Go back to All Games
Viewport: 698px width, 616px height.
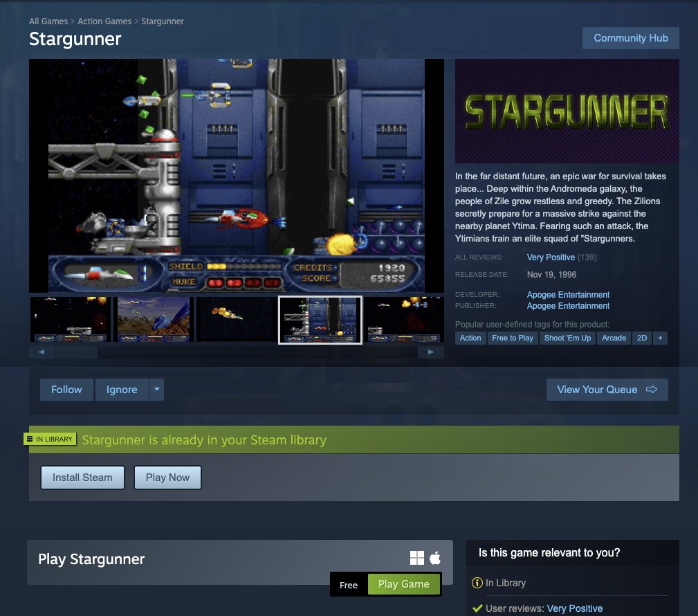click(48, 21)
